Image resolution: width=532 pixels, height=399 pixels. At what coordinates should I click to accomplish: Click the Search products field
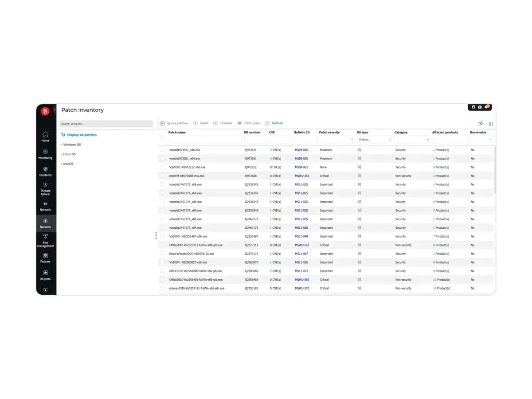tap(106, 124)
